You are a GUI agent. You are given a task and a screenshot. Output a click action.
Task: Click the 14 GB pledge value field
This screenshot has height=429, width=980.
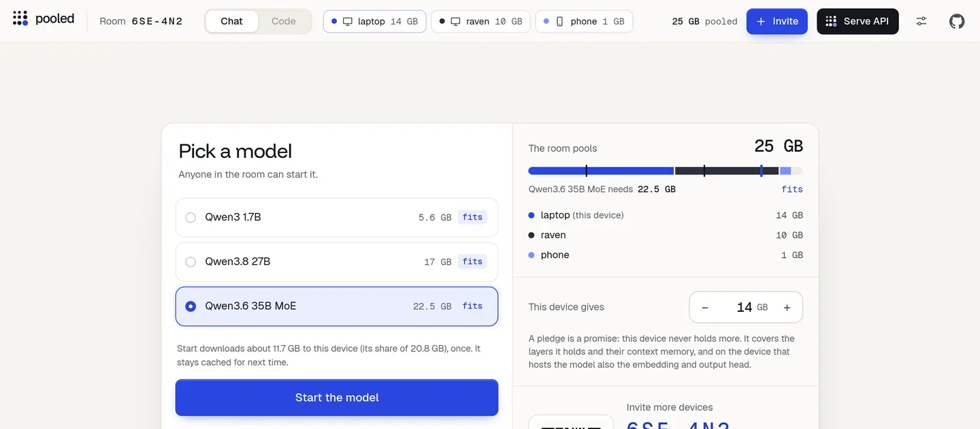[x=745, y=307]
